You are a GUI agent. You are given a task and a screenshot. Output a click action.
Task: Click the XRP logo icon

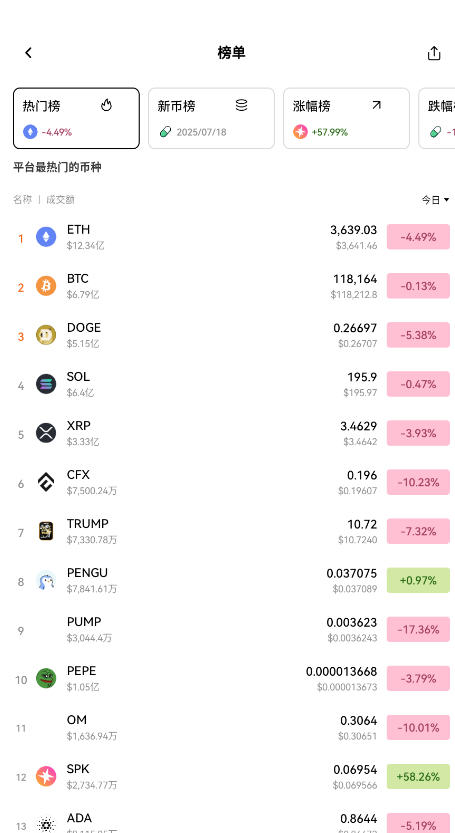click(46, 433)
